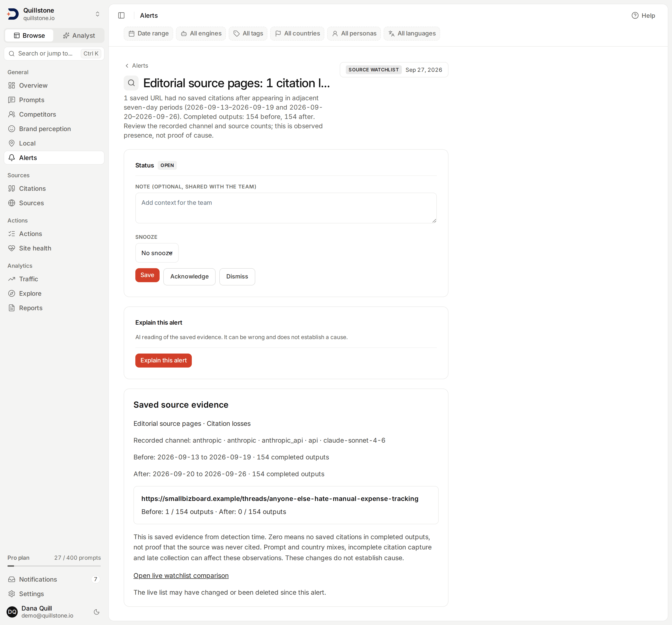
Task: Click the Acknowledge button
Action: [189, 277]
